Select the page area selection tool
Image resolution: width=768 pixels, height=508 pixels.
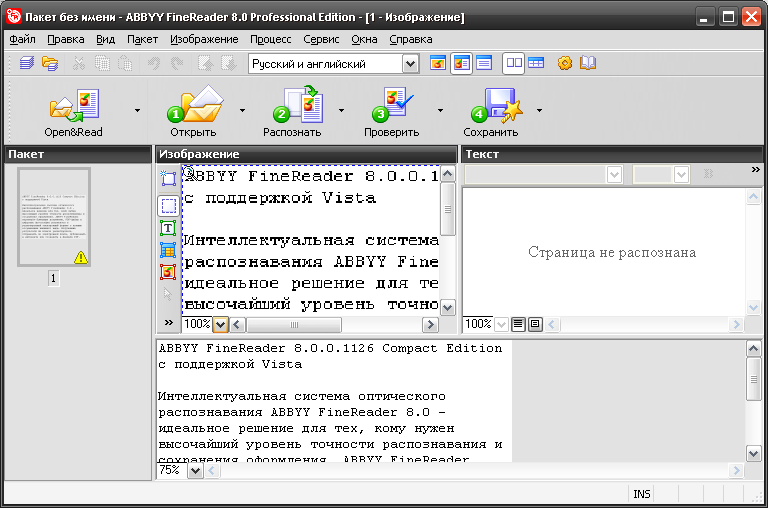coord(168,206)
